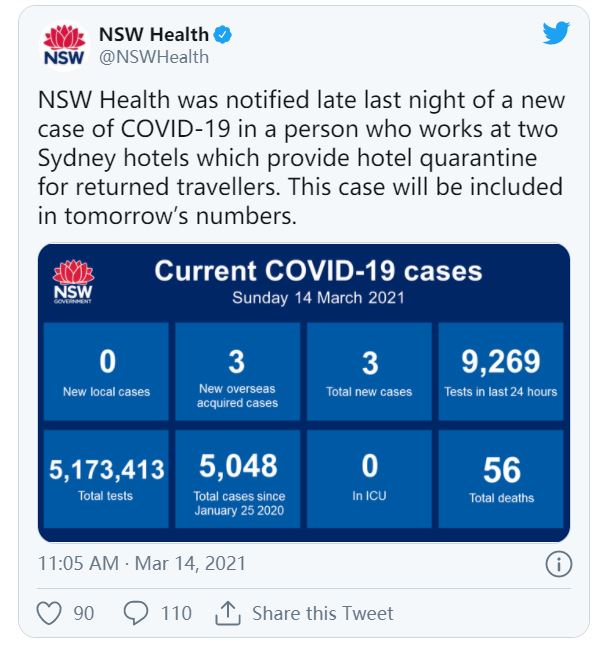Open the tweet info circle icon
Viewport: 616px width, 652px height.
(x=559, y=564)
